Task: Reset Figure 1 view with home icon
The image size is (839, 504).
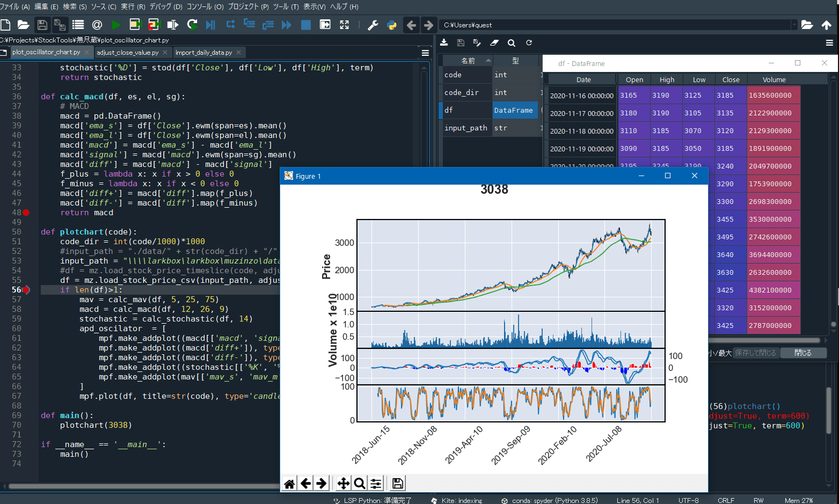Action: (x=289, y=484)
